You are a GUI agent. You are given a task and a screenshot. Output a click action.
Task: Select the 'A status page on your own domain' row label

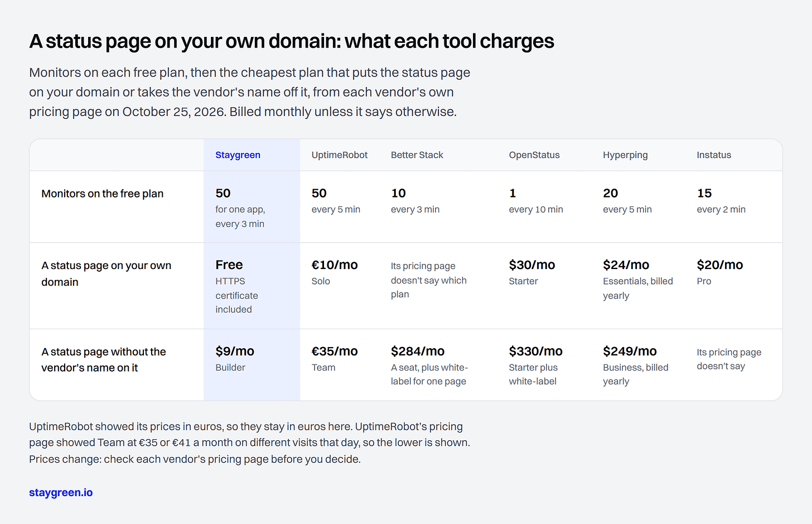click(106, 273)
